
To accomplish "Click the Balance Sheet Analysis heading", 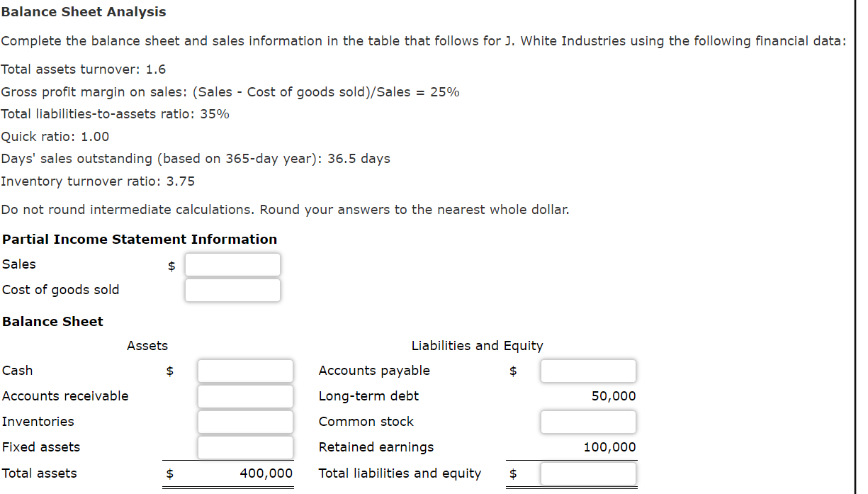I will point(84,12).
